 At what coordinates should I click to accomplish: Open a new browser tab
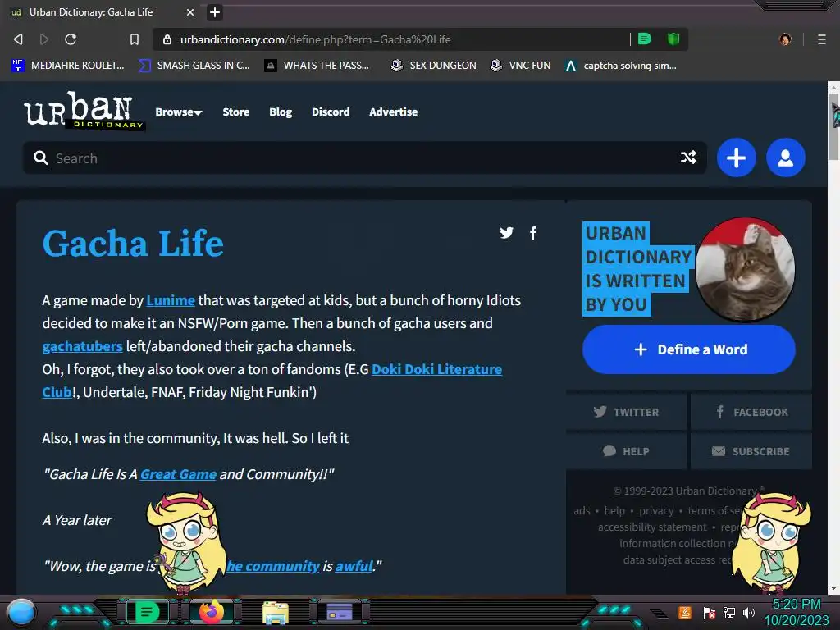click(214, 11)
